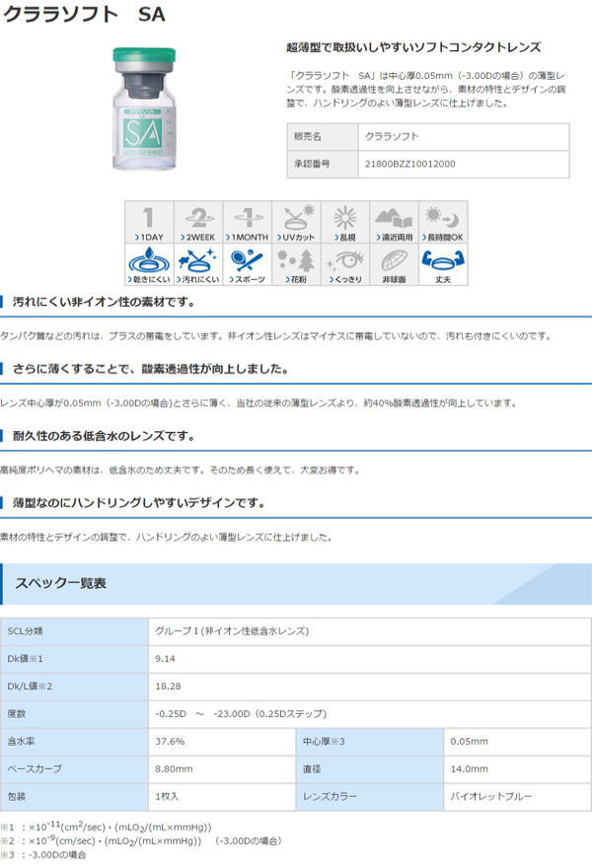
Task: Click the 2WEEK lens type icon
Action: point(197,223)
